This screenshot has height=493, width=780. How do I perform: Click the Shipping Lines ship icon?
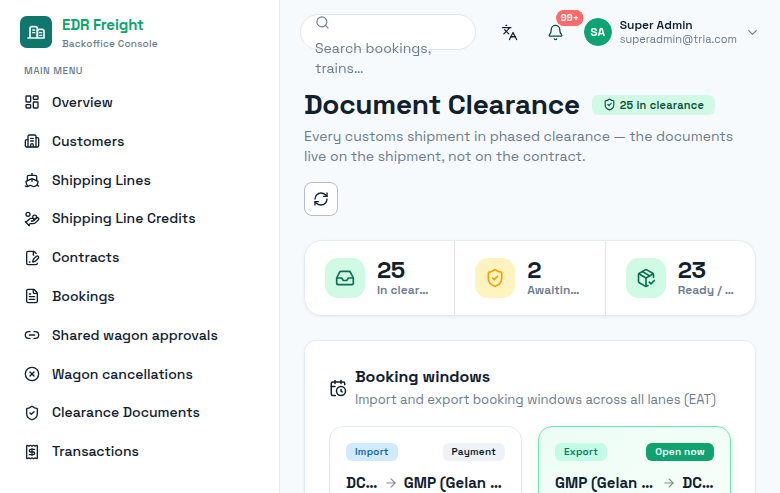pyautogui.click(x=32, y=180)
